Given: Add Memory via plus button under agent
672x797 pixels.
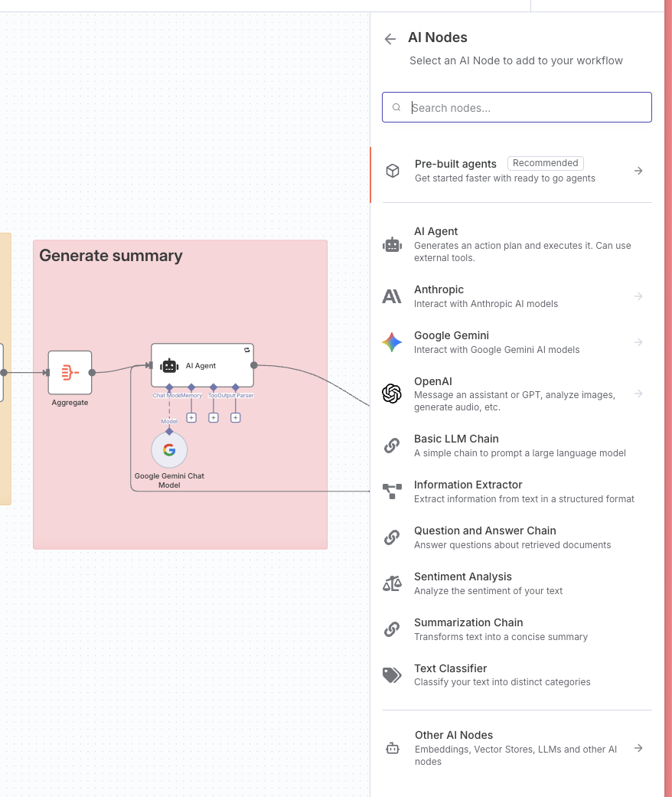Looking at the screenshot, I should (x=191, y=418).
